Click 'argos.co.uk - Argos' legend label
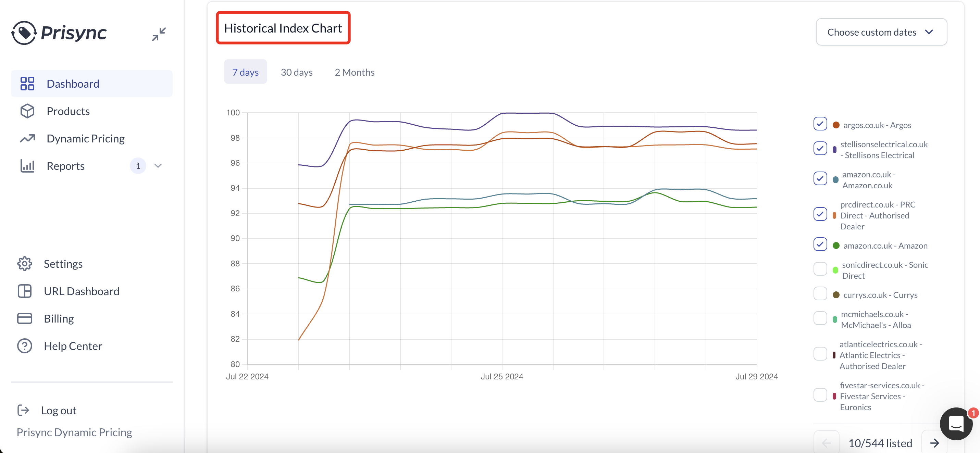This screenshot has height=453, width=980. point(877,125)
